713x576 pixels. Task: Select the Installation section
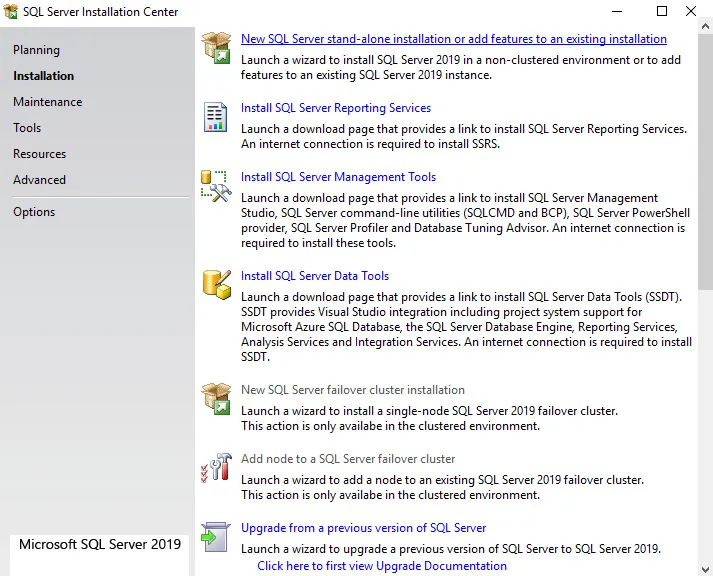pyautogui.click(x=43, y=76)
